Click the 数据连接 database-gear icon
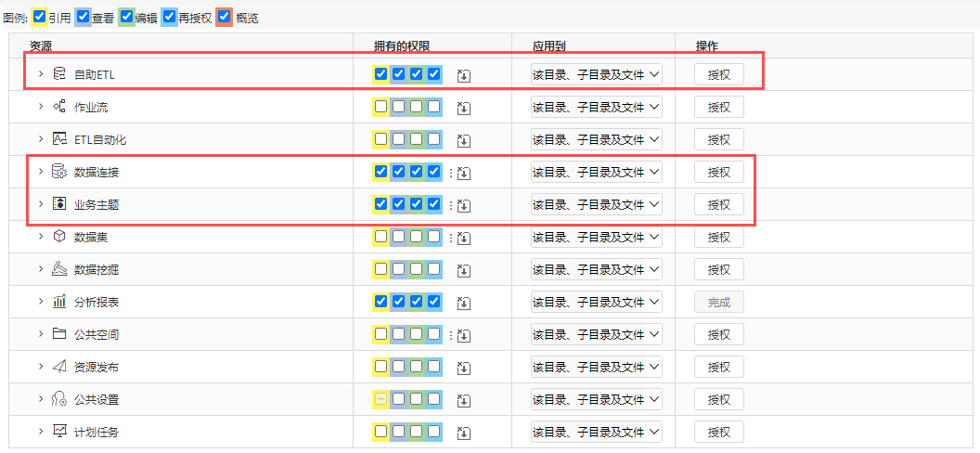 tap(59, 172)
